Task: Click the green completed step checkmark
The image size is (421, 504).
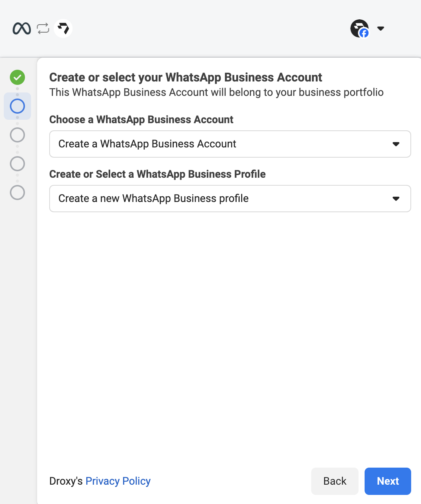Action: pos(17,77)
